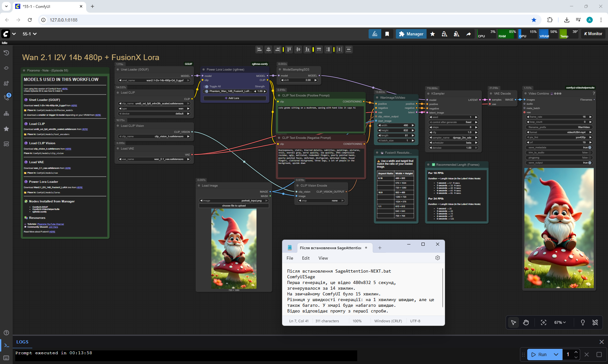Open the View menu in Notepad
608x364 pixels.
pos(323,258)
